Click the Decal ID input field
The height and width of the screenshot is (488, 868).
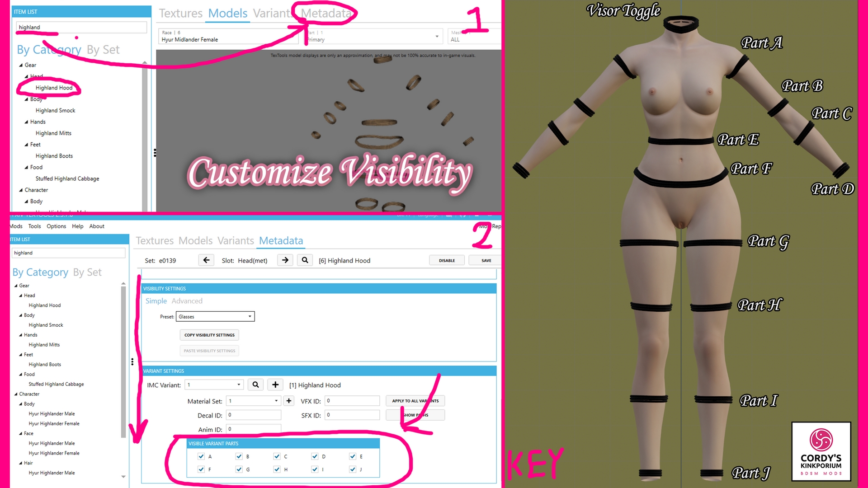(253, 415)
